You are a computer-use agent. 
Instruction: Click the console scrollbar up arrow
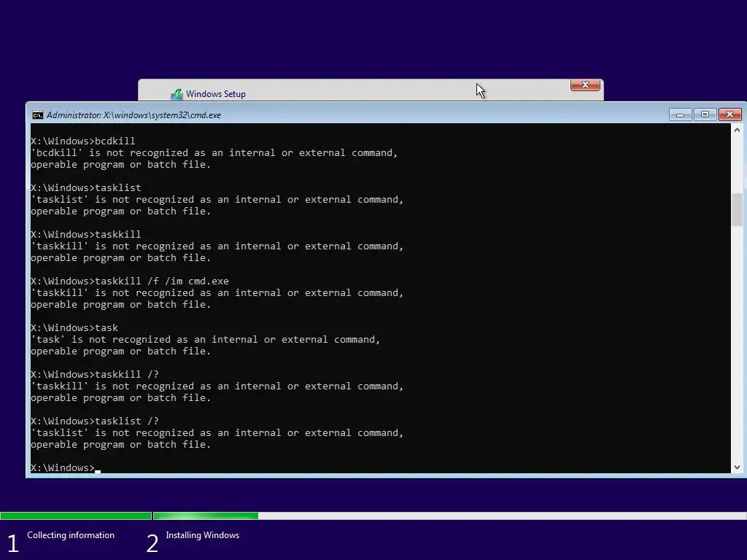[x=737, y=130]
